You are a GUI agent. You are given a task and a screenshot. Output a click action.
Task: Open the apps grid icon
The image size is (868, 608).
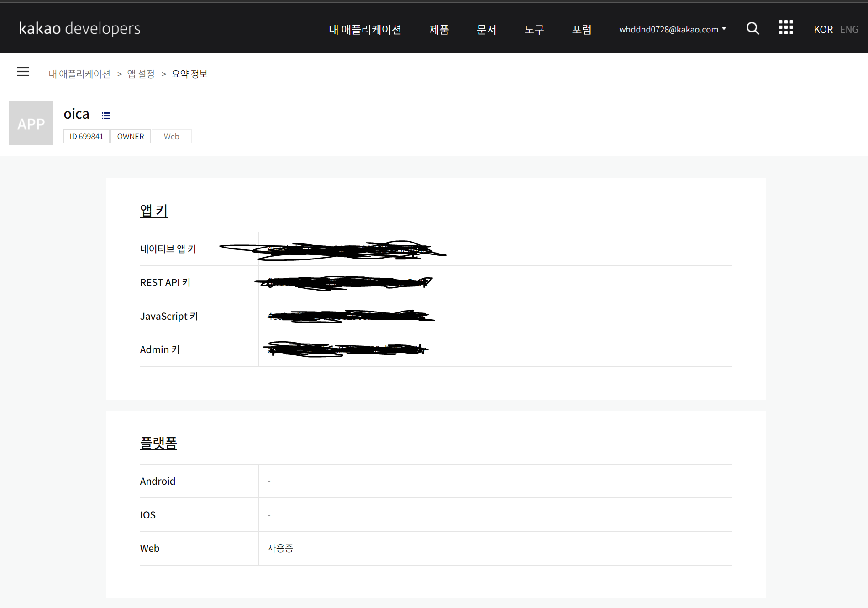click(786, 27)
